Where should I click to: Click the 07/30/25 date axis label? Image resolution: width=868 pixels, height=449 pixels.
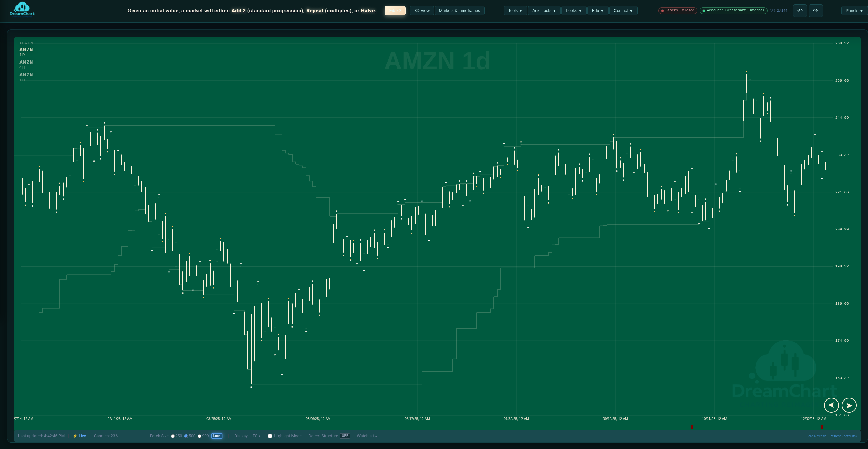pos(516,419)
